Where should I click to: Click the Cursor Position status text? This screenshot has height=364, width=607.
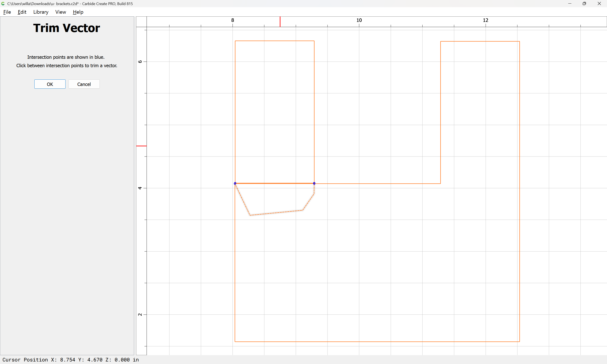pos(71,360)
